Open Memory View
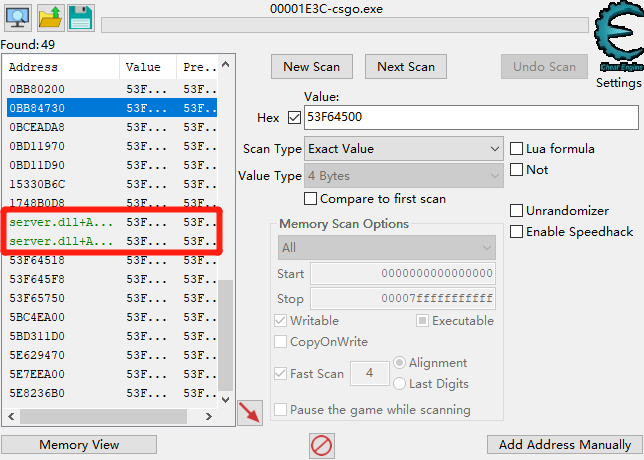Viewport: 644px width, 460px height. tap(79, 444)
